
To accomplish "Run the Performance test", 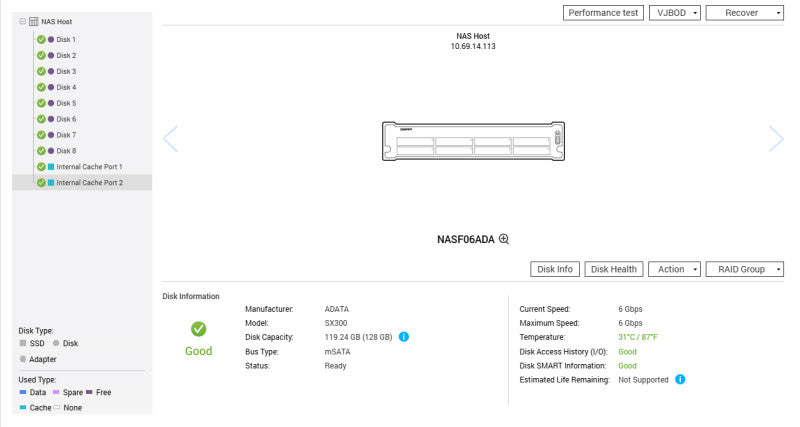I will tap(603, 13).
